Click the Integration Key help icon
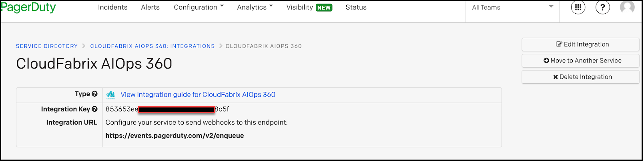Image resolution: width=644 pixels, height=162 pixels. tap(94, 109)
